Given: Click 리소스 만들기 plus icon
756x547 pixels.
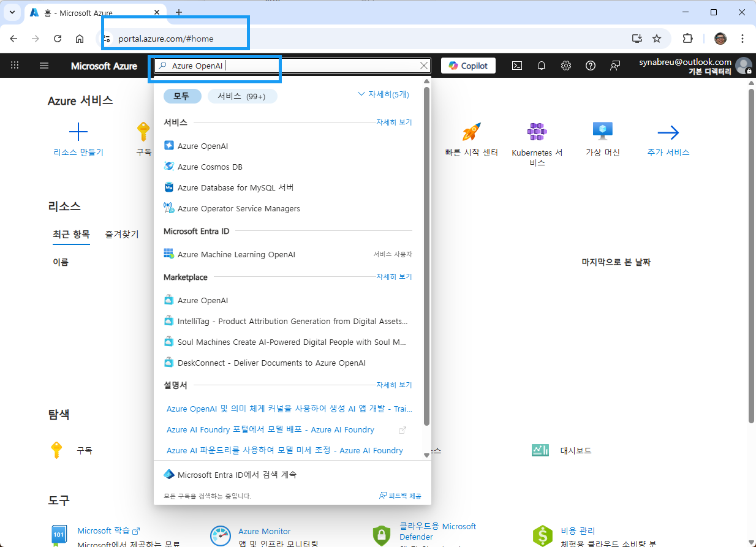Looking at the screenshot, I should 78,132.
